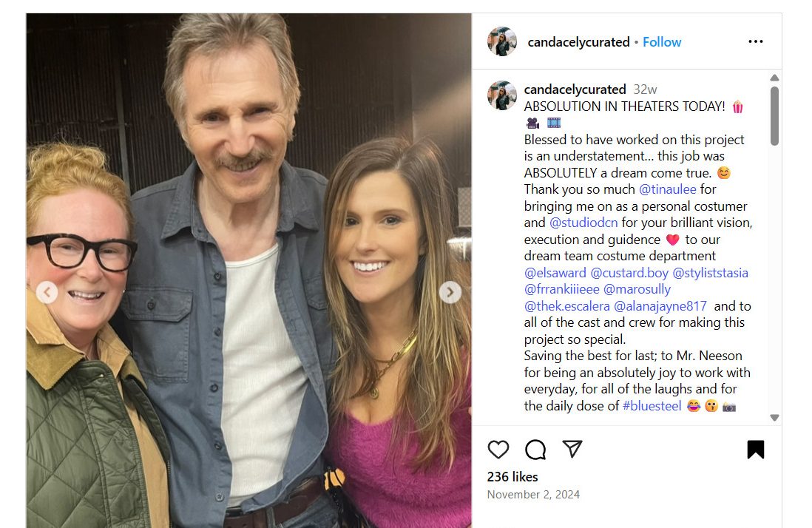
Task: Click the caption scrollbar thumb
Action: point(774,116)
